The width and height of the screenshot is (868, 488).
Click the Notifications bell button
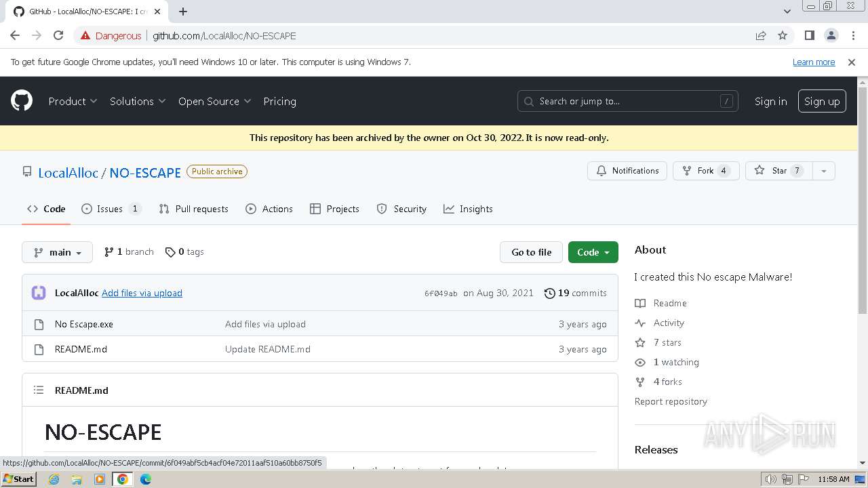click(627, 171)
